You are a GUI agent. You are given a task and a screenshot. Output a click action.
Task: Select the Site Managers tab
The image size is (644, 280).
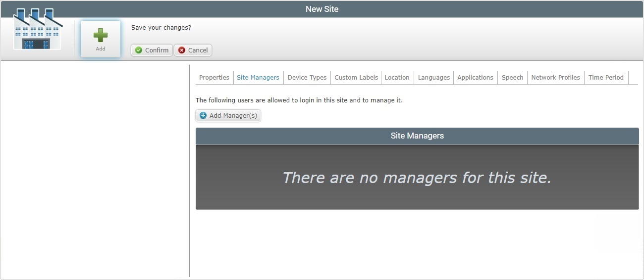pyautogui.click(x=258, y=78)
